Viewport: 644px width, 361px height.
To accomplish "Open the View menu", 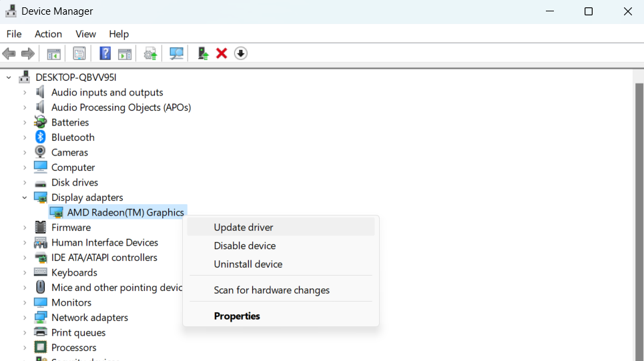I will point(85,34).
